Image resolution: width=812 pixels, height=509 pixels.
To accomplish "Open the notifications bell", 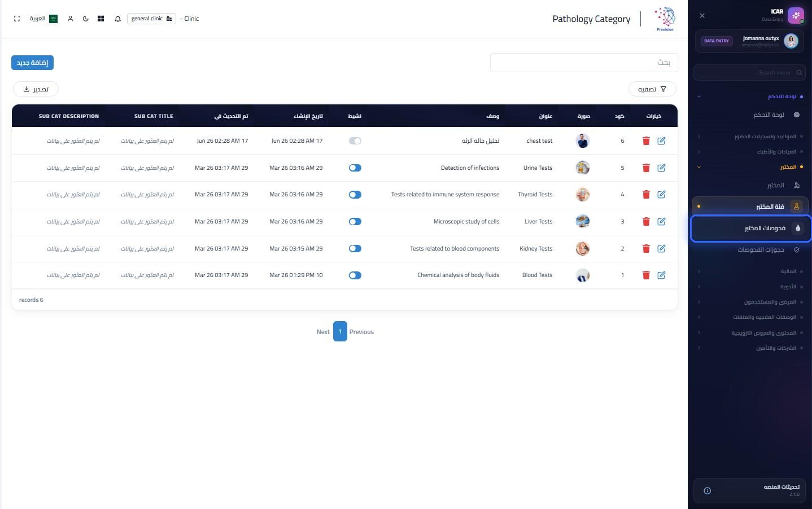I will point(117,19).
